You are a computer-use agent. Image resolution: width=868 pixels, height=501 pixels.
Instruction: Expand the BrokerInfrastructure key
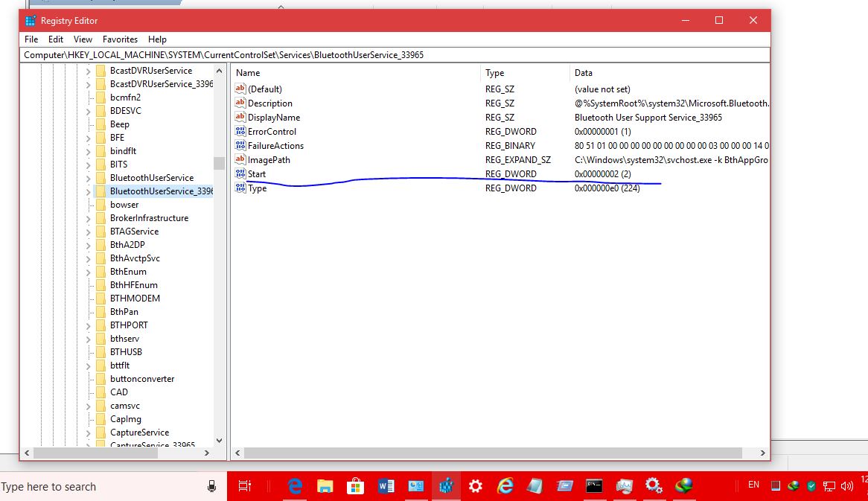tap(88, 219)
